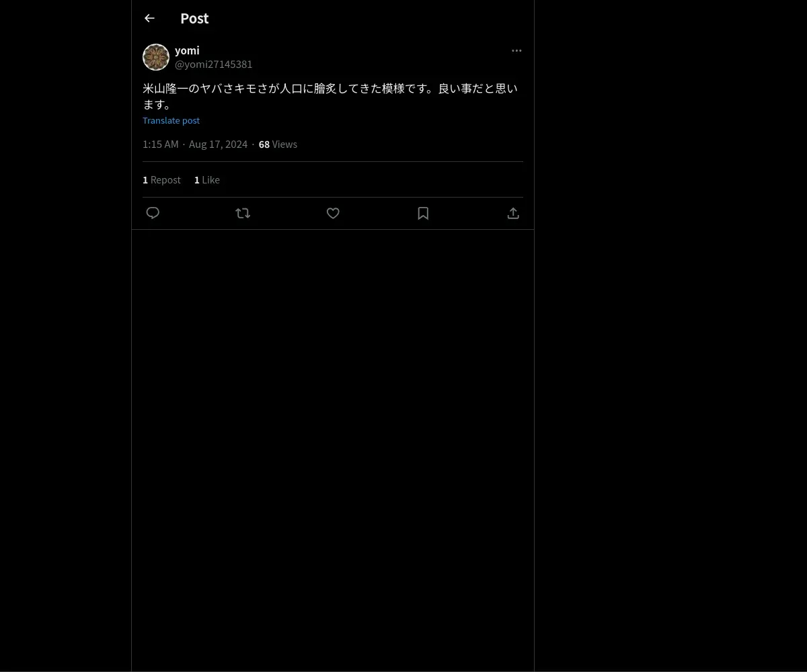Image resolution: width=807 pixels, height=672 pixels.
Task: Open the three-dot more options menu
Action: (516, 50)
